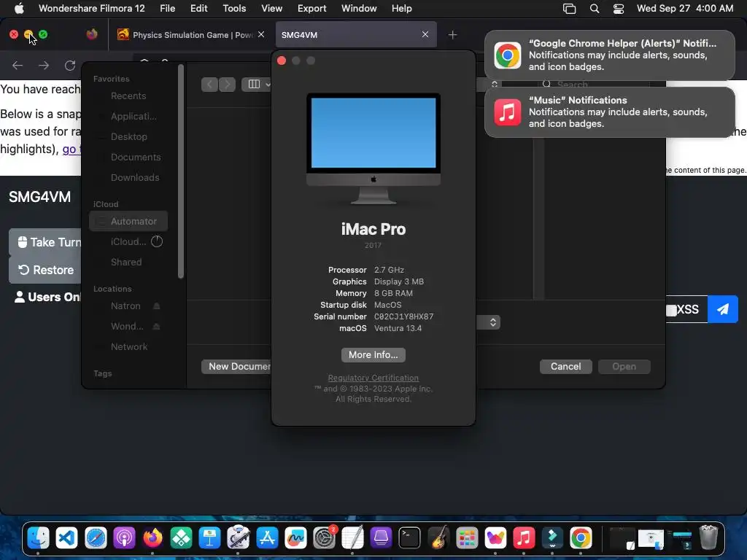
Task: Switch to Wondershare Filmora in the dock
Action: click(x=553, y=538)
